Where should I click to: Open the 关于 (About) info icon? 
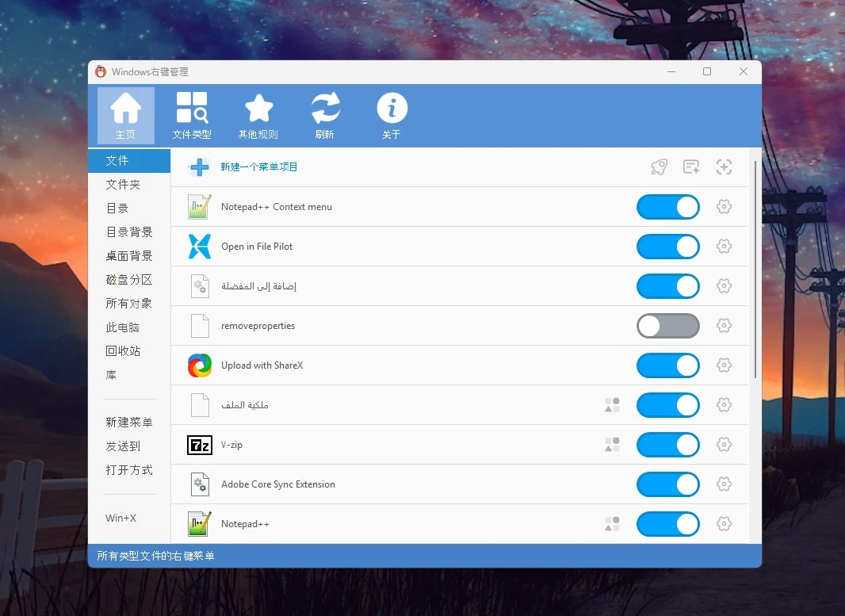pos(392,115)
